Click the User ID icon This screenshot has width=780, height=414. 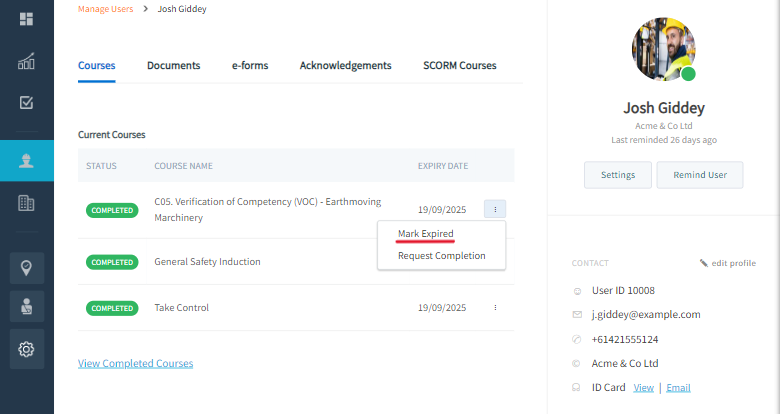[x=577, y=291]
